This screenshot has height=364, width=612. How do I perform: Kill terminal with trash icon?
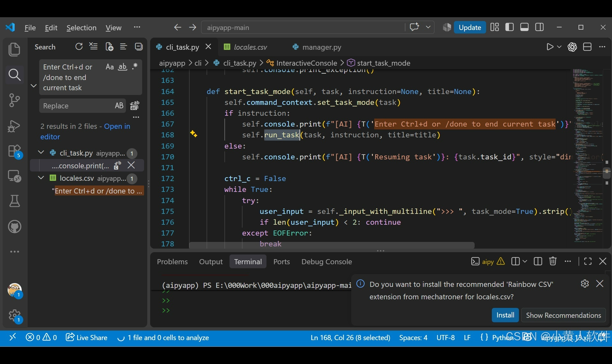553,261
